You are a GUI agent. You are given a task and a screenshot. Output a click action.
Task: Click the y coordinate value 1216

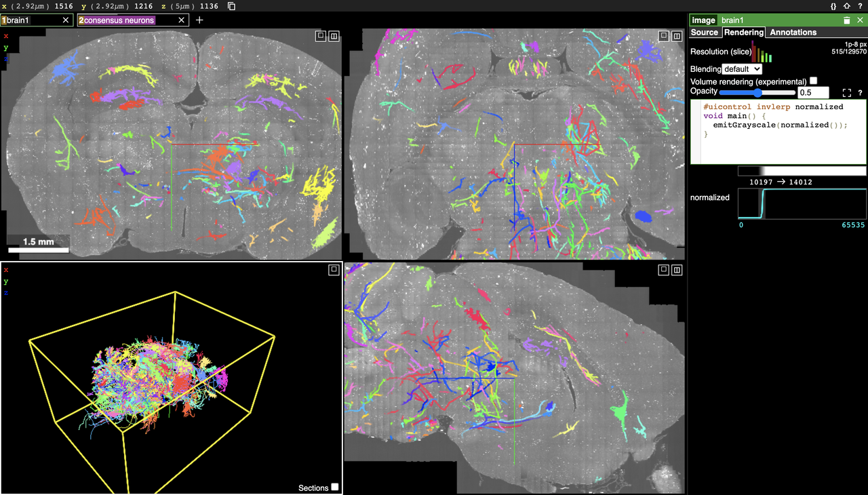tap(143, 6)
